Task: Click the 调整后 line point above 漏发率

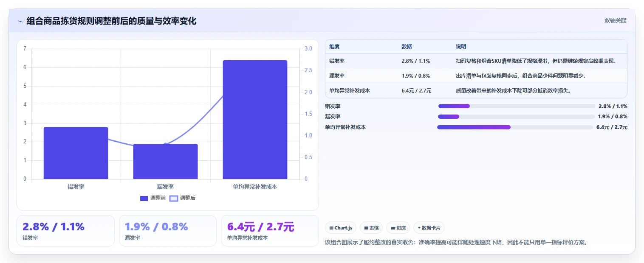Action: pyautogui.click(x=166, y=145)
